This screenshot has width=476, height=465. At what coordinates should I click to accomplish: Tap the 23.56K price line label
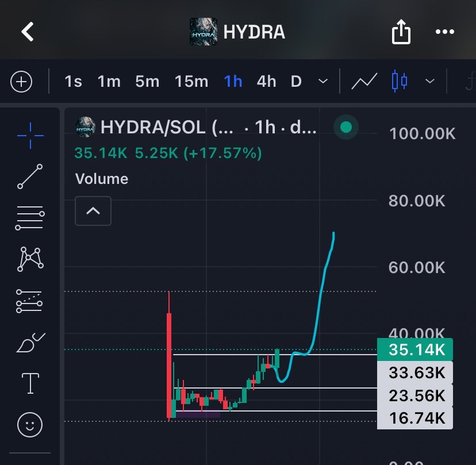tap(414, 395)
